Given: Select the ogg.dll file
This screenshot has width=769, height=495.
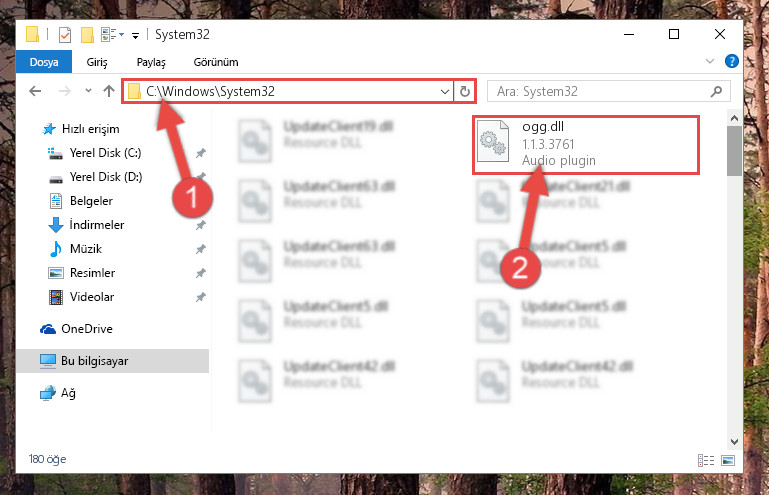Looking at the screenshot, I should tap(586, 144).
